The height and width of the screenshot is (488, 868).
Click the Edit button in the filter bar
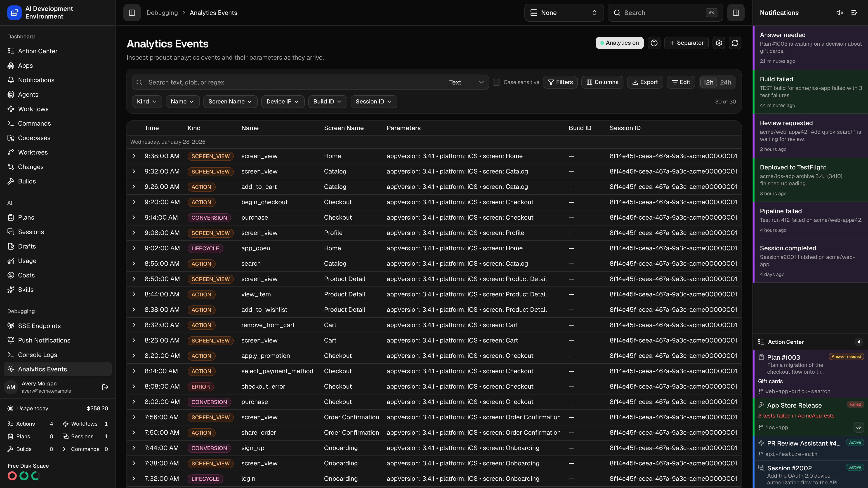point(681,82)
